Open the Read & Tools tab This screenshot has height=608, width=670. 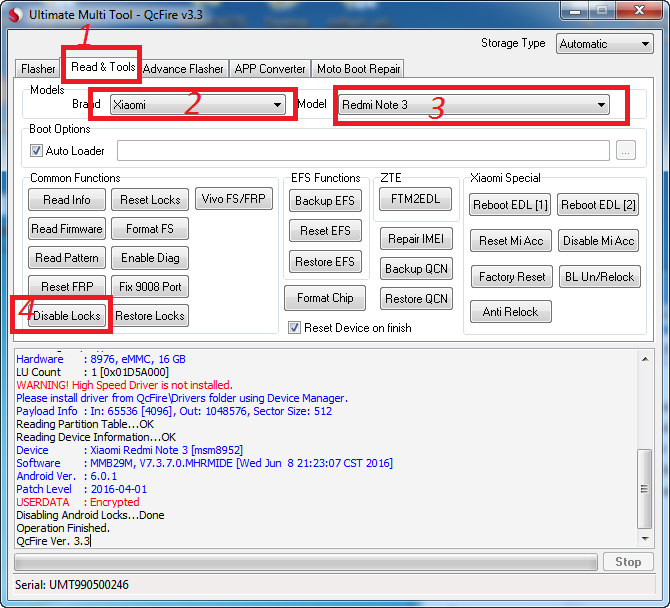[103, 67]
